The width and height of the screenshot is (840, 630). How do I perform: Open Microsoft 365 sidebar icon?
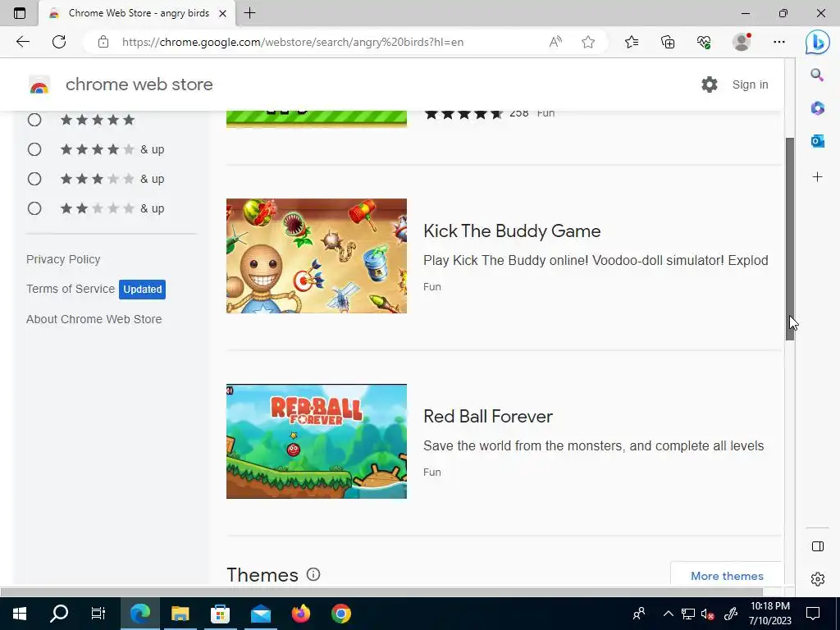(x=818, y=107)
